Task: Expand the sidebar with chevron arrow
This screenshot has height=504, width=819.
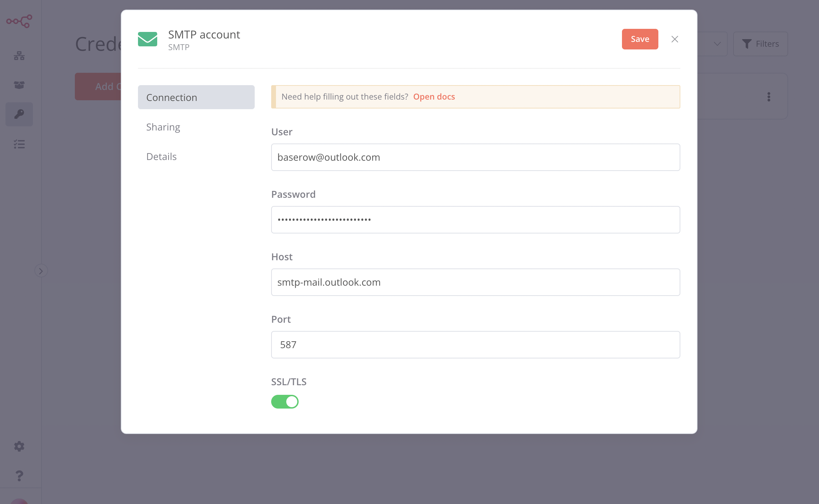Action: coord(41,271)
